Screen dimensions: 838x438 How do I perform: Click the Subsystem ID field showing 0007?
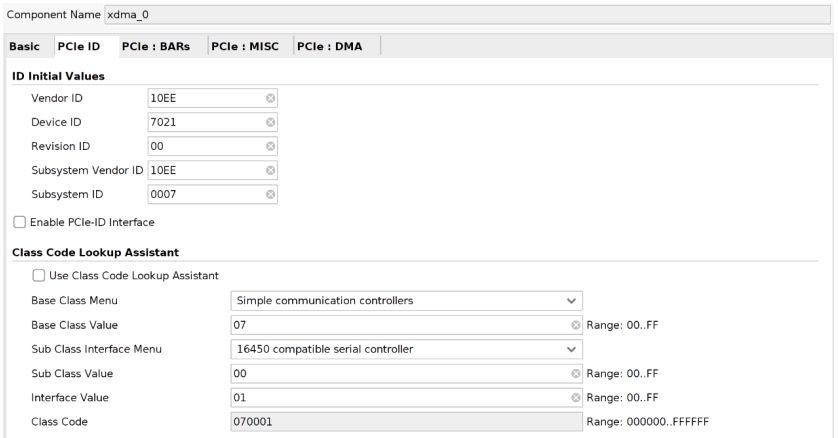[x=213, y=194]
